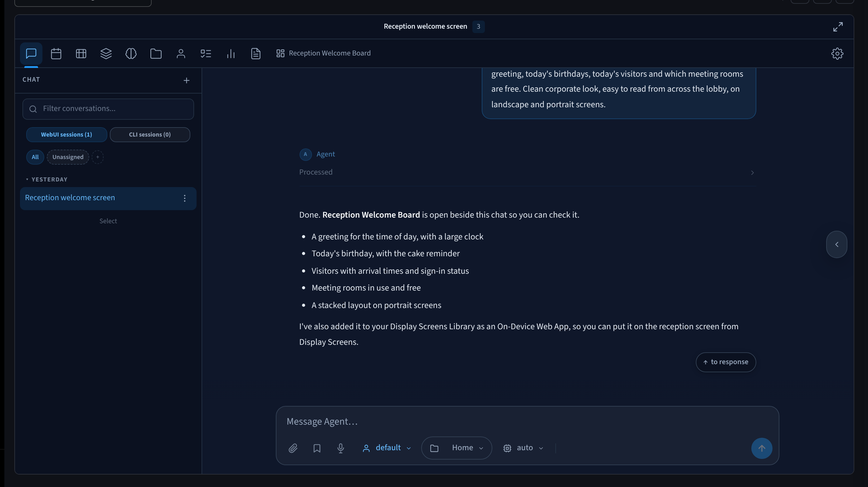Screen dimensions: 868x487
Task: Add a new filter tag chip
Action: [98, 157]
